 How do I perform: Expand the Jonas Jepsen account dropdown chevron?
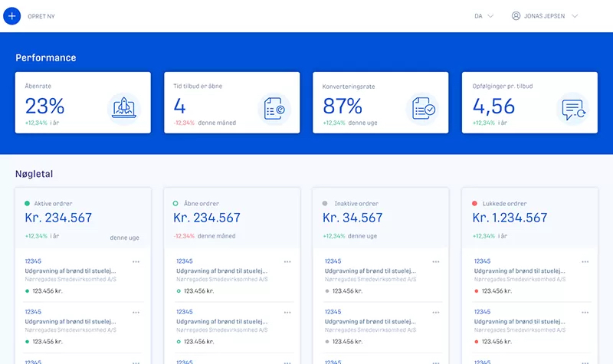tap(575, 15)
